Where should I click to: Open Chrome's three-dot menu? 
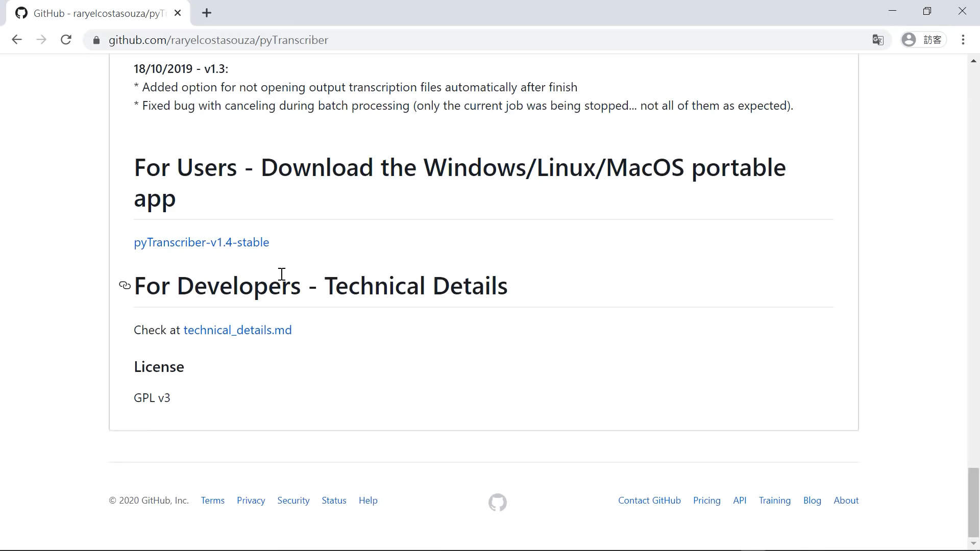(x=963, y=40)
